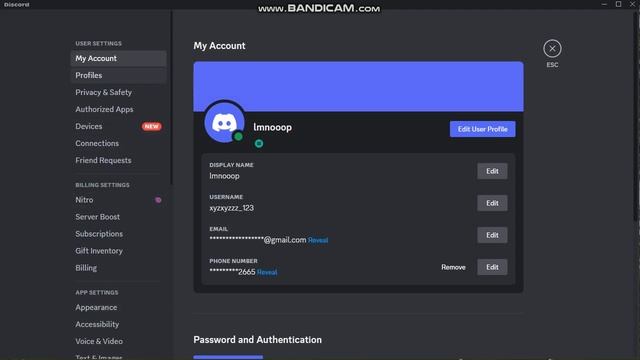Open Voice & Video settings

pyautogui.click(x=118, y=342)
